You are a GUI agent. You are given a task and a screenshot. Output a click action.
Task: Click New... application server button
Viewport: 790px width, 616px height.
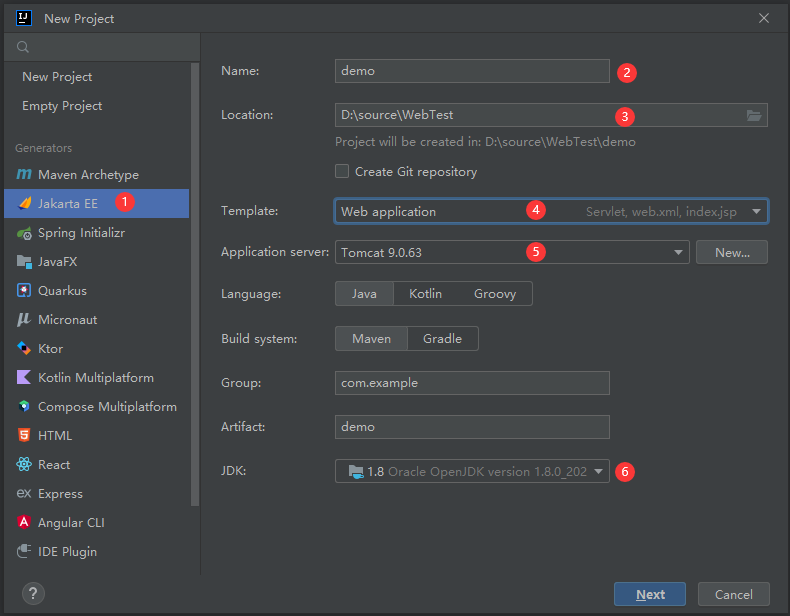732,252
